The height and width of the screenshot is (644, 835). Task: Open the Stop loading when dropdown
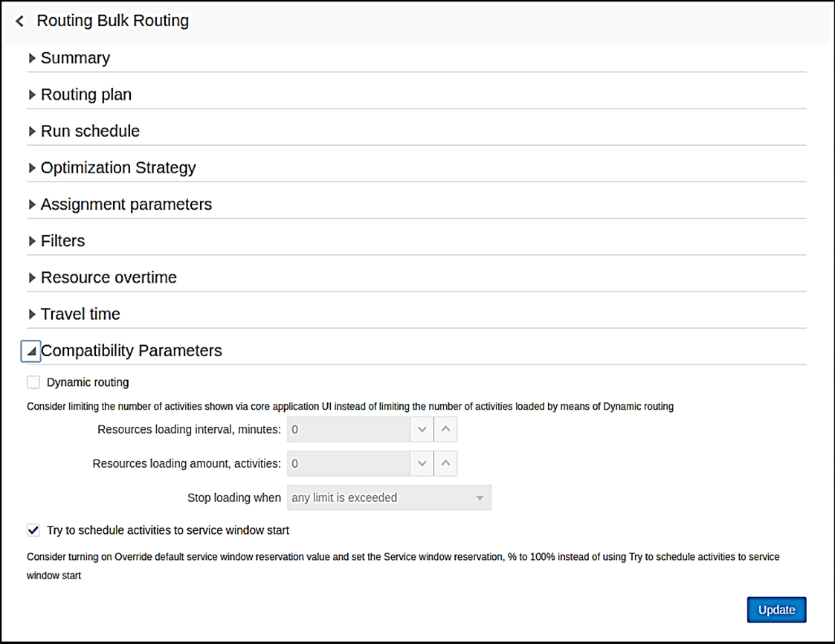pos(389,498)
